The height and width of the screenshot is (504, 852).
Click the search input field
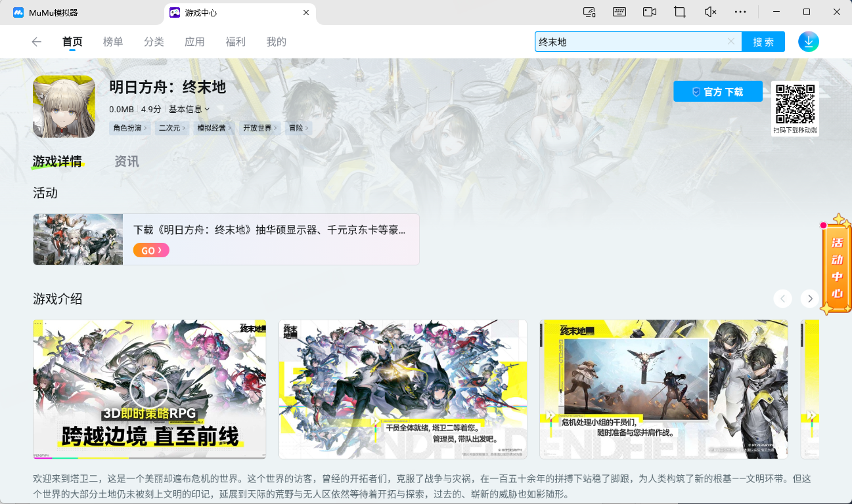(x=631, y=42)
